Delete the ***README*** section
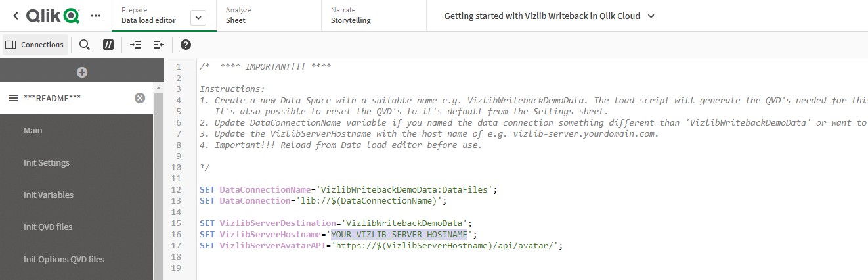This screenshot has height=280, width=868. (140, 98)
